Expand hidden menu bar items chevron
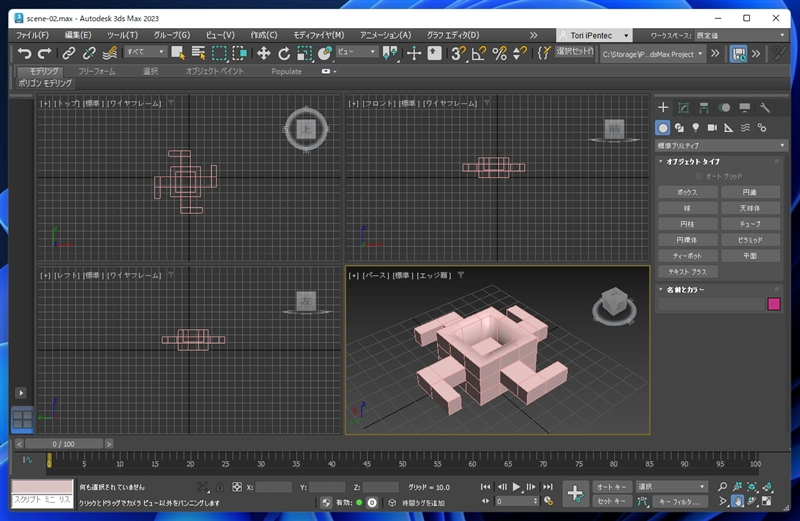Image resolution: width=800 pixels, height=521 pixels. [x=533, y=35]
